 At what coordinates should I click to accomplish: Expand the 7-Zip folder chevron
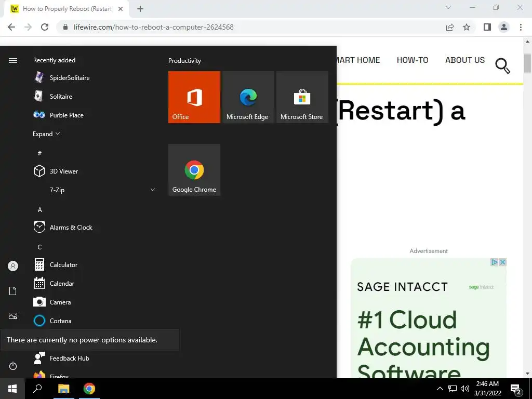click(x=153, y=190)
